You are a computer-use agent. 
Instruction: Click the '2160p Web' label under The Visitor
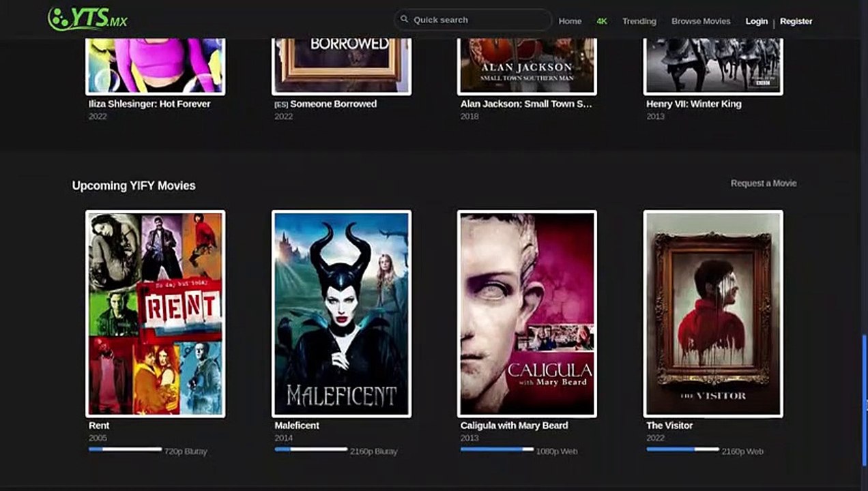click(x=742, y=451)
